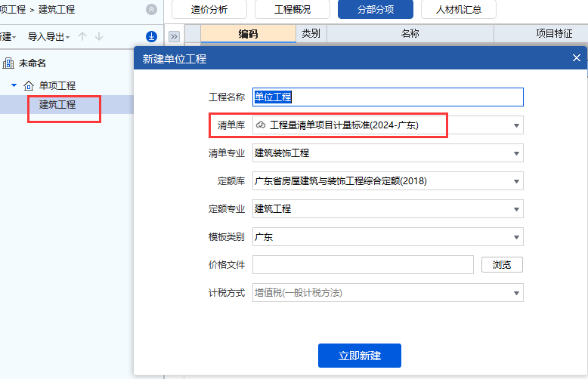The height and width of the screenshot is (379, 588).
Task: Select the 建筑工程 tree item
Action: (x=57, y=104)
